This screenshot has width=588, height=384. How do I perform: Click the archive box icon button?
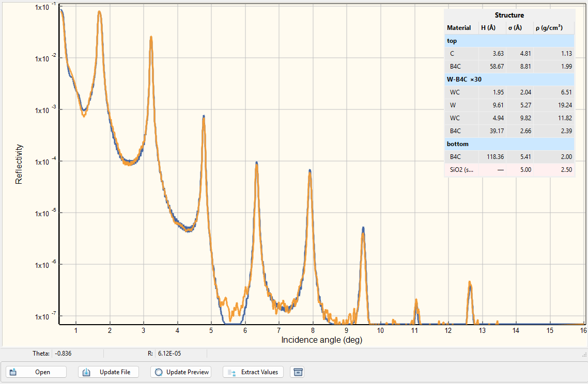tap(297, 372)
